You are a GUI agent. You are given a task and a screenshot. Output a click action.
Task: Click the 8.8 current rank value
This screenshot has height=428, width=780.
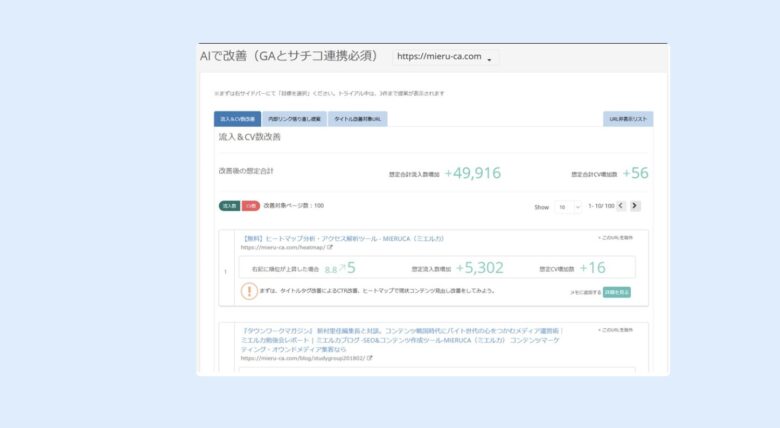pyautogui.click(x=331, y=270)
